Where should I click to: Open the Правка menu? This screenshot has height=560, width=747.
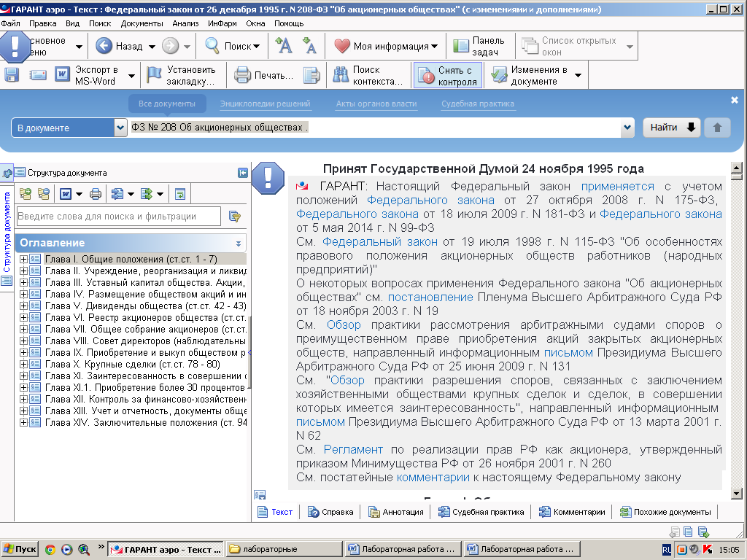42,23
